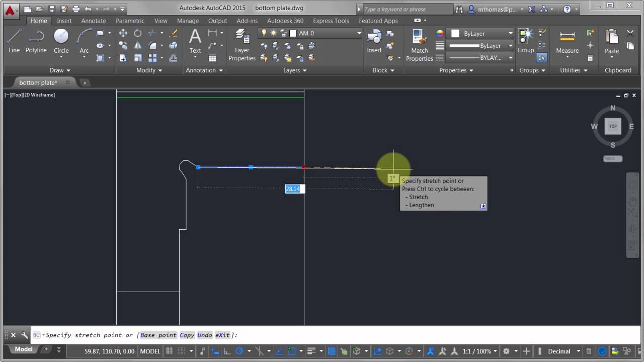The width and height of the screenshot is (644, 362).
Task: Click the dynamic input length field 28.14
Action: click(x=295, y=189)
